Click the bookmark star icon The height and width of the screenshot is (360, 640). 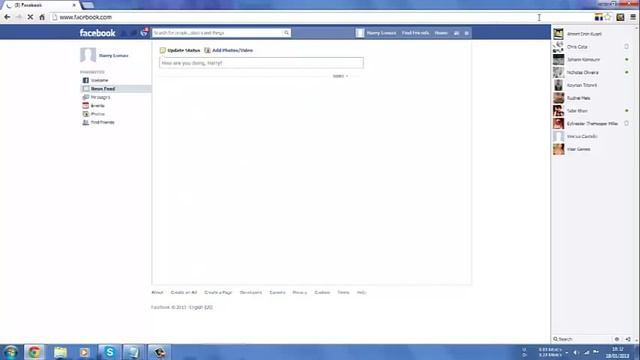608,17
